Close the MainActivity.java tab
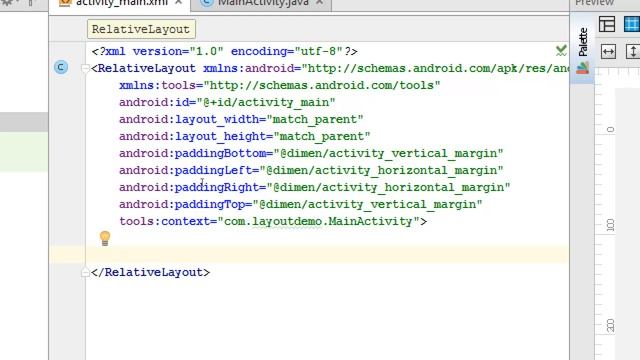 tap(320, 2)
